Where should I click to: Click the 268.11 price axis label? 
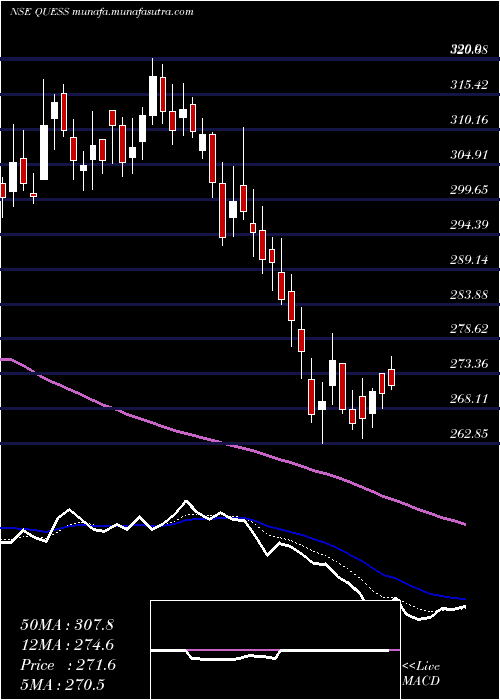[x=469, y=399]
